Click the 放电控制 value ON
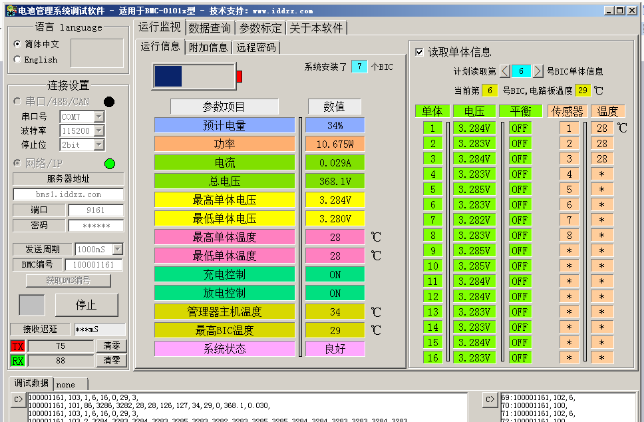The image size is (644, 422). click(335, 293)
